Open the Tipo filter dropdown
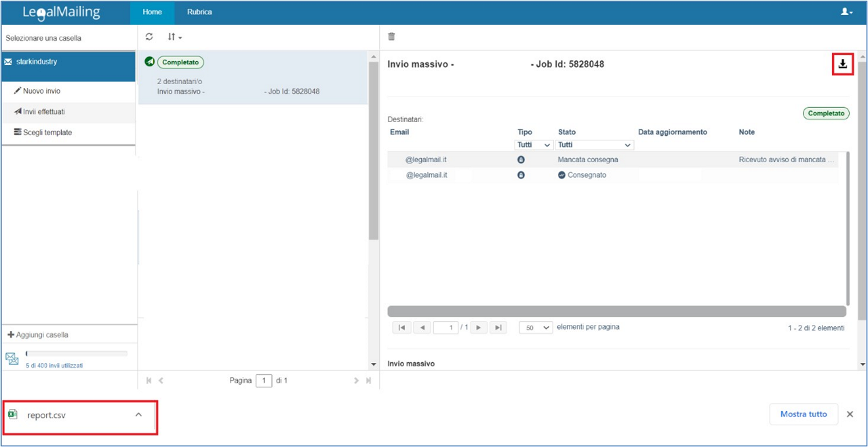The height and width of the screenshot is (447, 868). coord(534,145)
